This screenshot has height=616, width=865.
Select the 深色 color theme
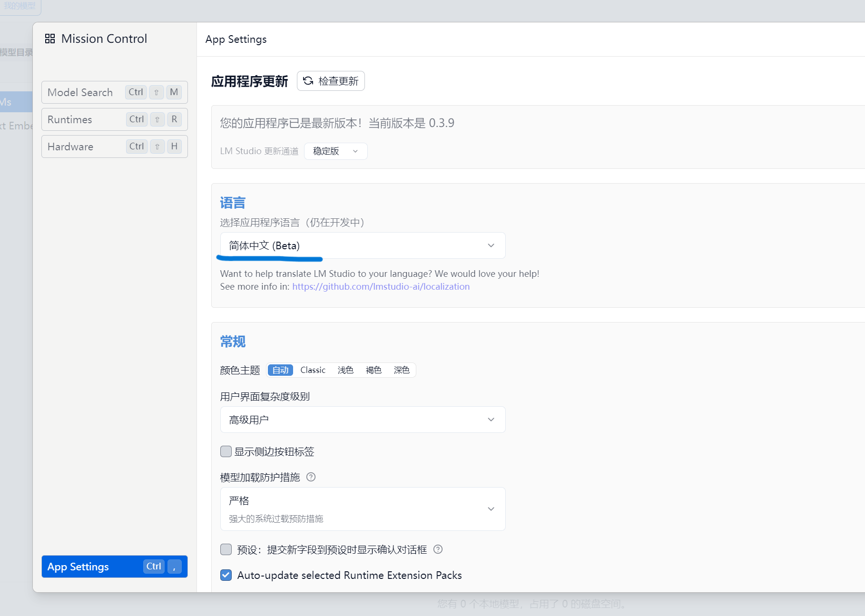[402, 370]
